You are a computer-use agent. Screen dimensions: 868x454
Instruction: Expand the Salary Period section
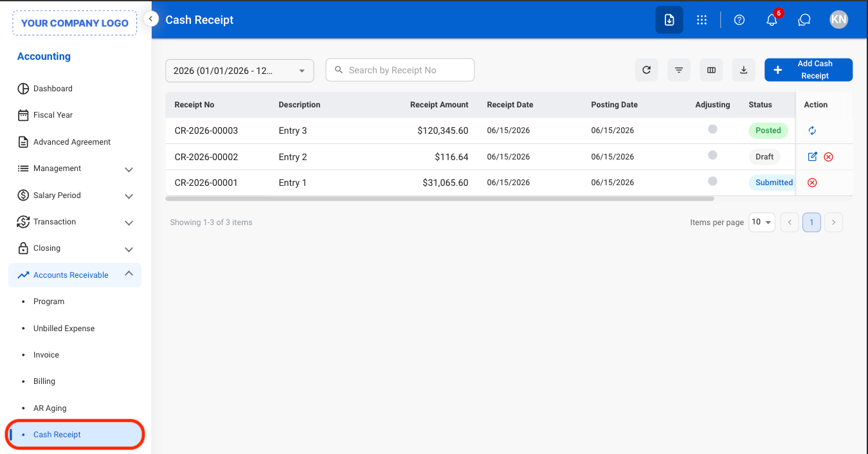point(75,195)
